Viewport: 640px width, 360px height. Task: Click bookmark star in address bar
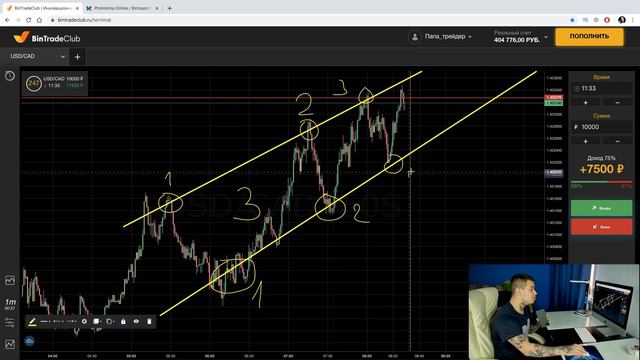(572, 20)
